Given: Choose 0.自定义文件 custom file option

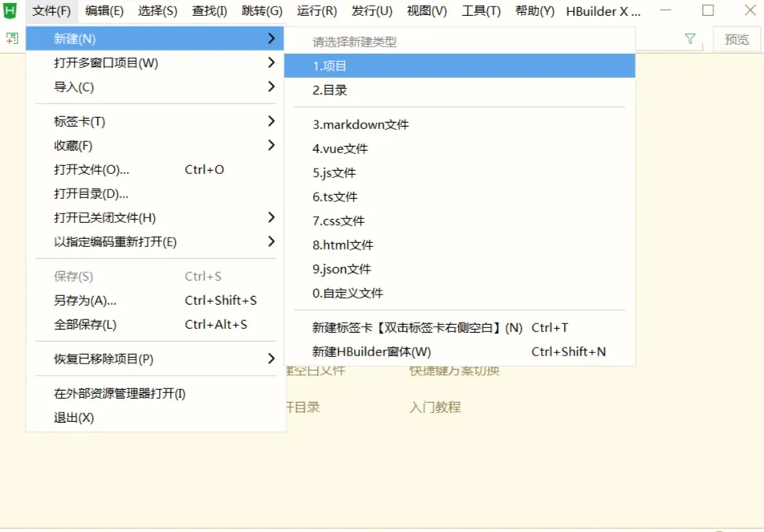Looking at the screenshot, I should (347, 293).
